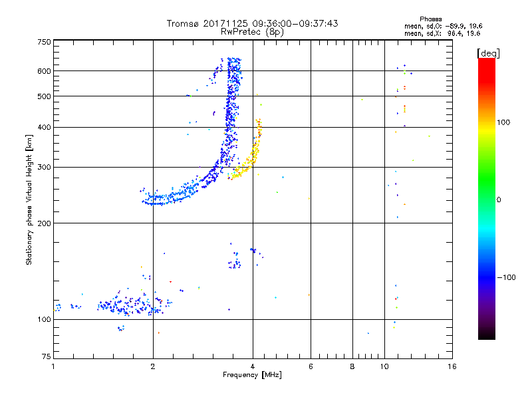Click the '[deg]' colorbar unit label
The height and width of the screenshot is (399, 532).
point(488,53)
